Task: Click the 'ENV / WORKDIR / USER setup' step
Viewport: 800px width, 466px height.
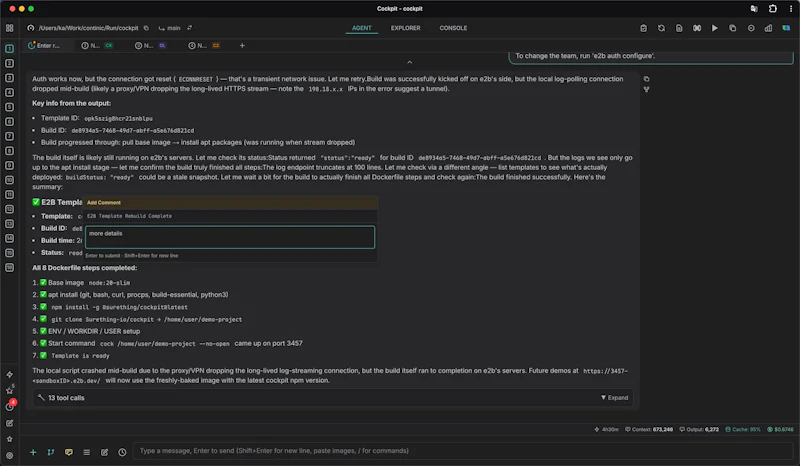Action: (x=94, y=331)
